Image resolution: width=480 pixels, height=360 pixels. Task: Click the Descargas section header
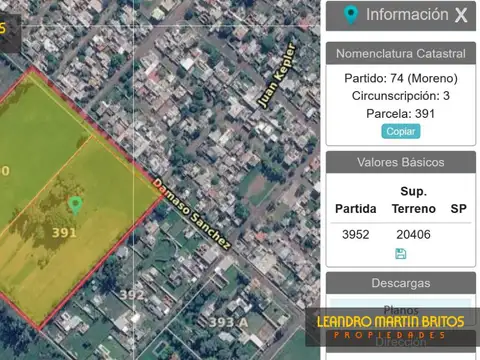401,283
